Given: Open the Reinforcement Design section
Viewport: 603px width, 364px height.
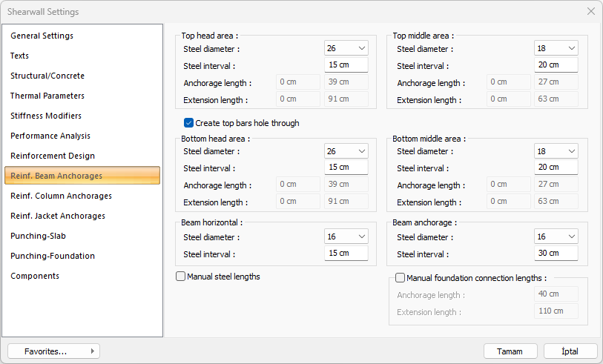Looking at the screenshot, I should click(x=52, y=156).
